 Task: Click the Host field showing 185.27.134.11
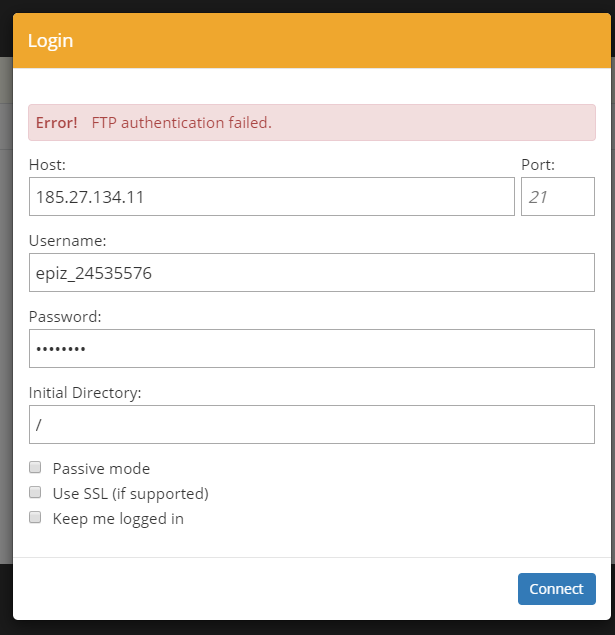[272, 196]
